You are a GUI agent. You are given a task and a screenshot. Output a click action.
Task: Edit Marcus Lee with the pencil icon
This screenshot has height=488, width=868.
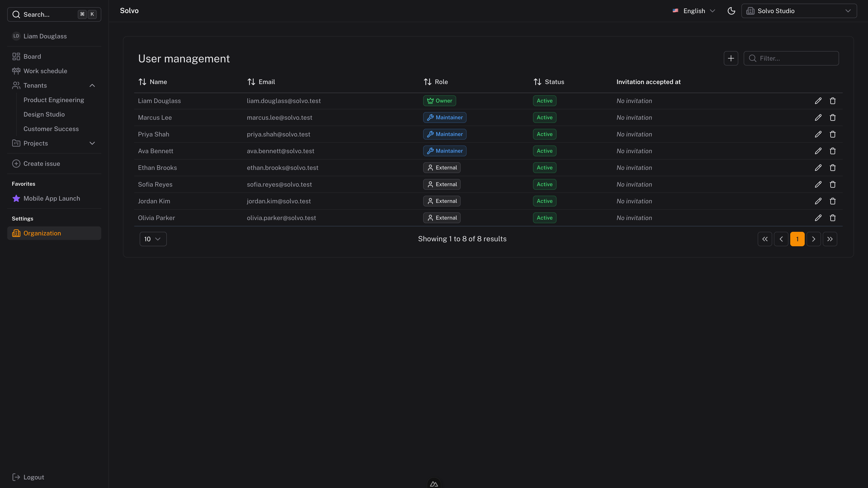point(818,117)
